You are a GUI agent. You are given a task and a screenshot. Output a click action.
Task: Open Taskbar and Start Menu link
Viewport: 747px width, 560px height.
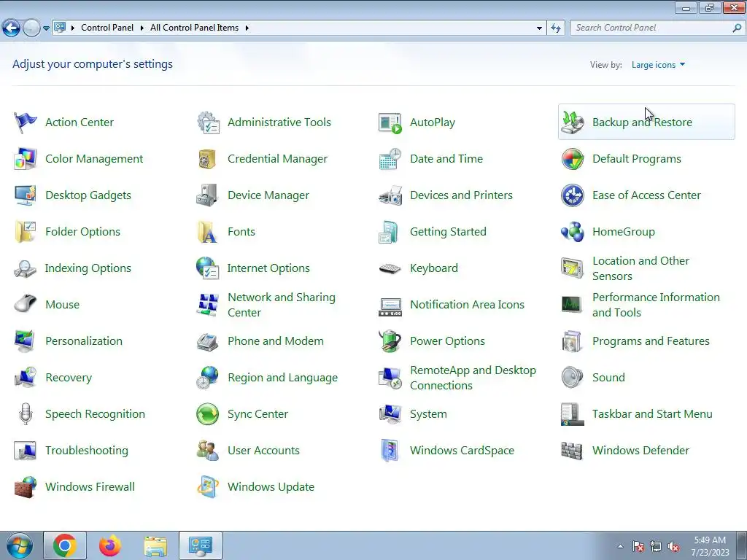pyautogui.click(x=652, y=414)
